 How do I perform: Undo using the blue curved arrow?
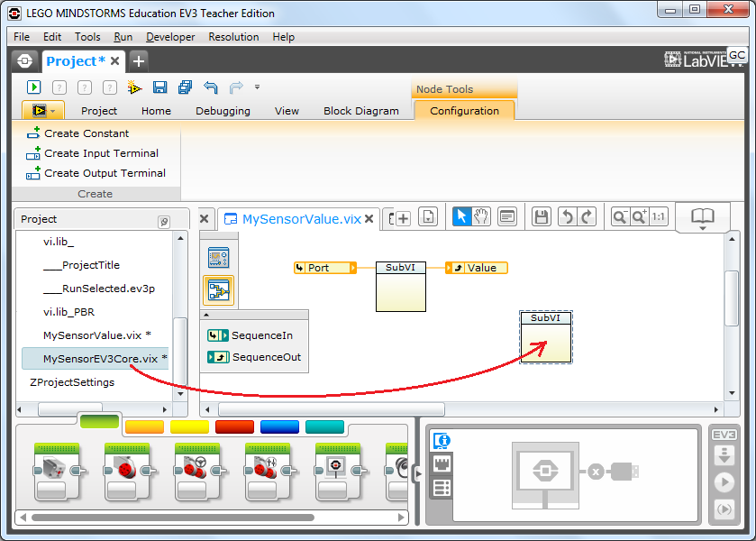click(211, 87)
